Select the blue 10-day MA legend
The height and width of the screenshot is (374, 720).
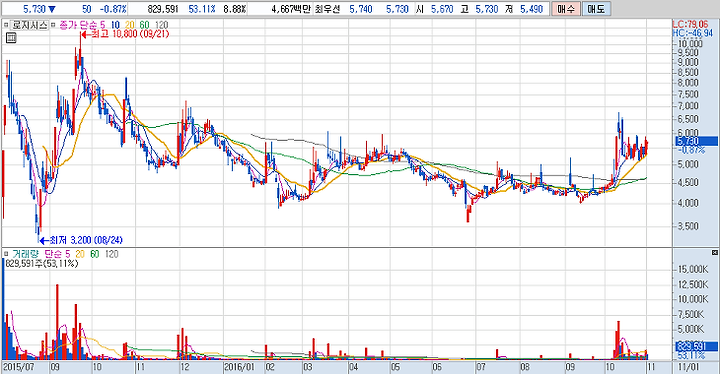(x=115, y=25)
